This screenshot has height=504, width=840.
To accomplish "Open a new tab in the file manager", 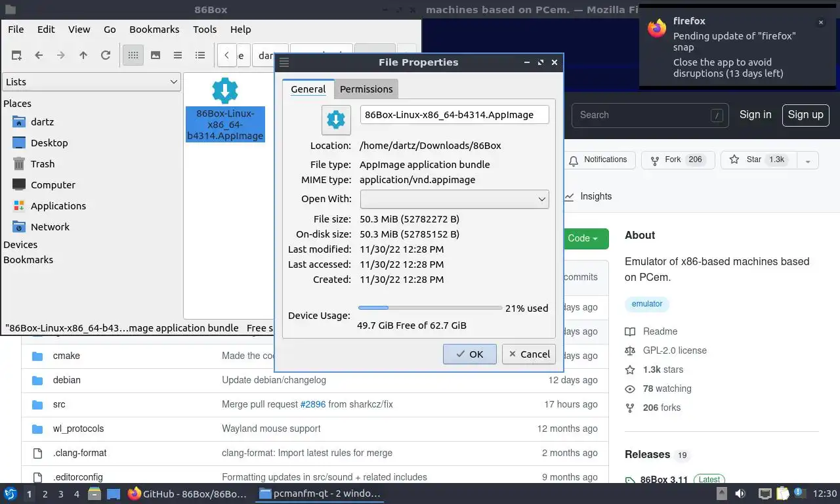I will (16, 55).
